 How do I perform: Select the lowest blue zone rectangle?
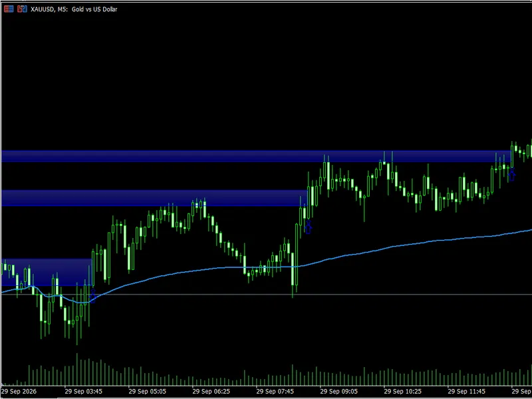coord(47,272)
